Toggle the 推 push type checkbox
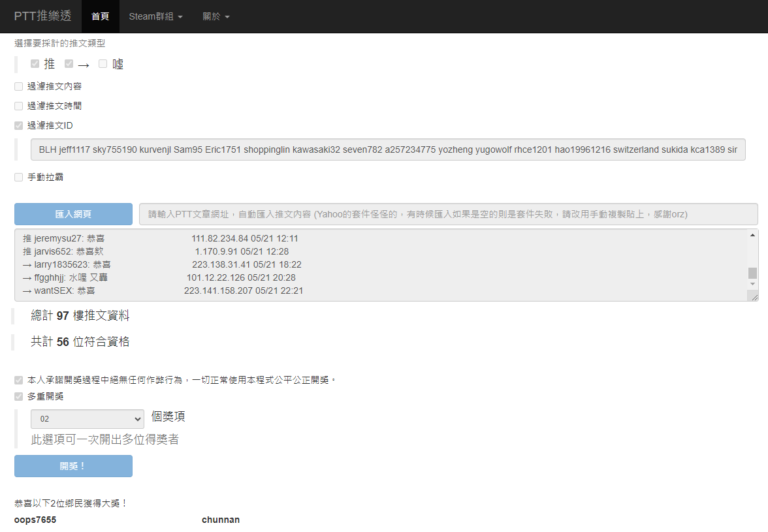Viewport: 768px width, 532px height. coord(35,63)
